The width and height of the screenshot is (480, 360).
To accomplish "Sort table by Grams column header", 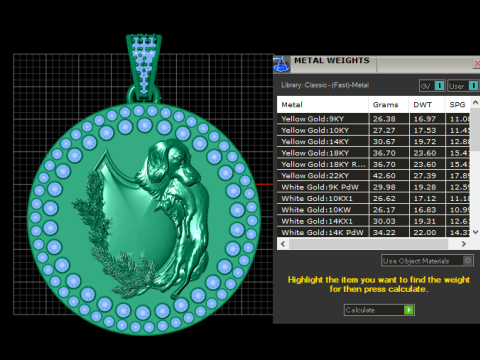I will 389,105.
